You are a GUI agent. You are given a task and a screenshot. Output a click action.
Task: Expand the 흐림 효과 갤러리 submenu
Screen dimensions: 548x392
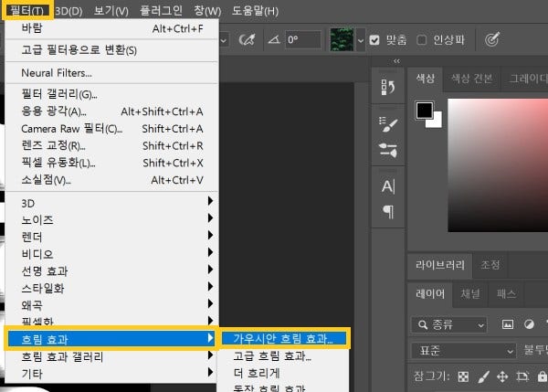[111, 356]
